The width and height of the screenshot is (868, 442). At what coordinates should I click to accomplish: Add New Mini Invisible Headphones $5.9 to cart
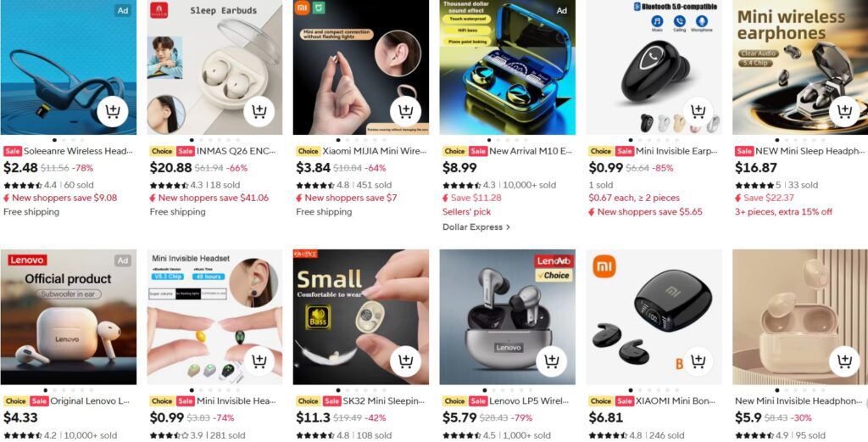[x=845, y=361]
